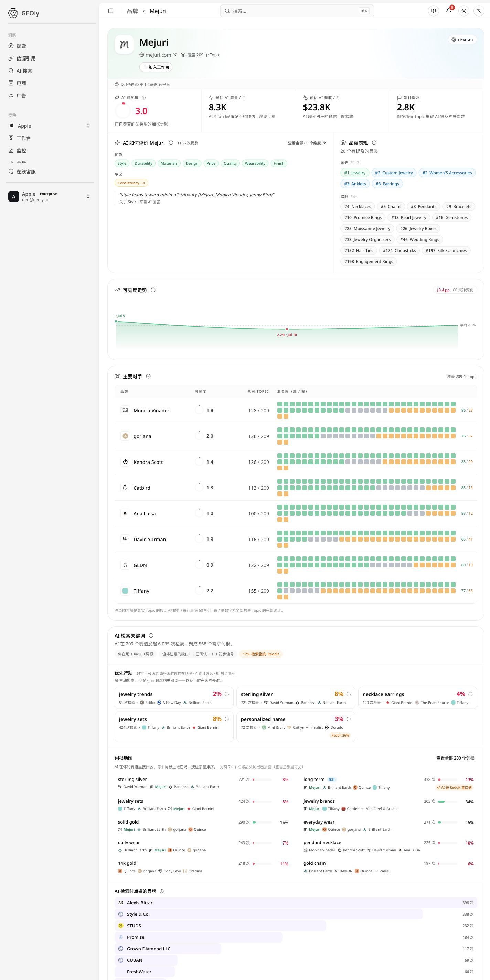Open the notifications bell
Screen dimensions: 490x980
tap(448, 11)
